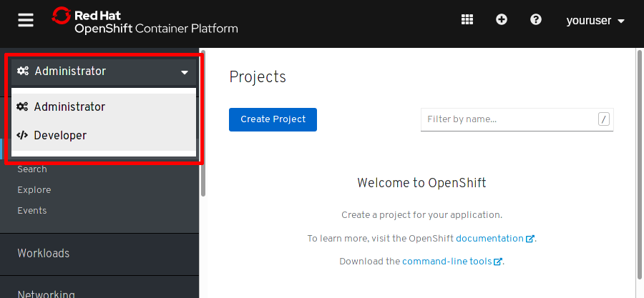644x298 pixels.
Task: Switch to the Developer perspective
Action: (104, 135)
